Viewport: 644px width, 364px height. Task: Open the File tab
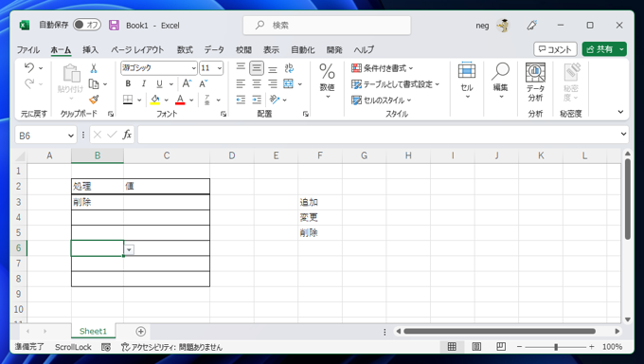tap(27, 50)
